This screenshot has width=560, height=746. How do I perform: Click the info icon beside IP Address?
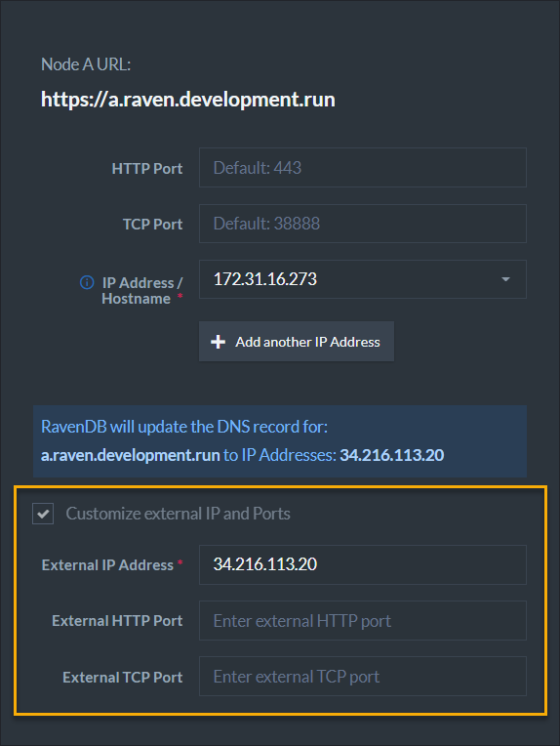click(87, 282)
